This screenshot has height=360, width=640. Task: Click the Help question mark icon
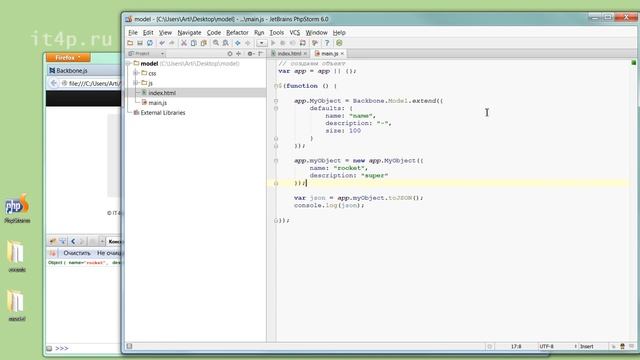[327, 43]
